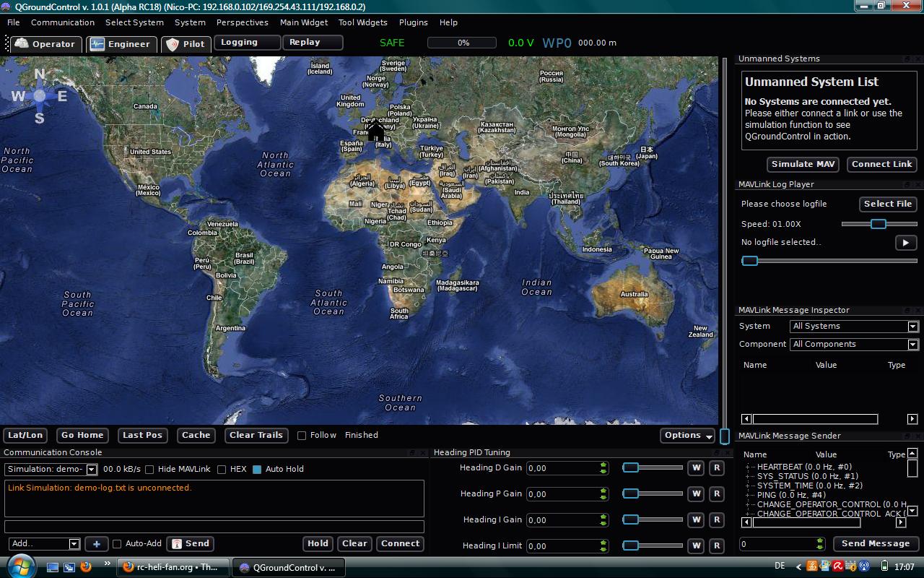The height and width of the screenshot is (578, 924).
Task: Float the MAVLink Message Inspector panel
Action: click(x=907, y=311)
